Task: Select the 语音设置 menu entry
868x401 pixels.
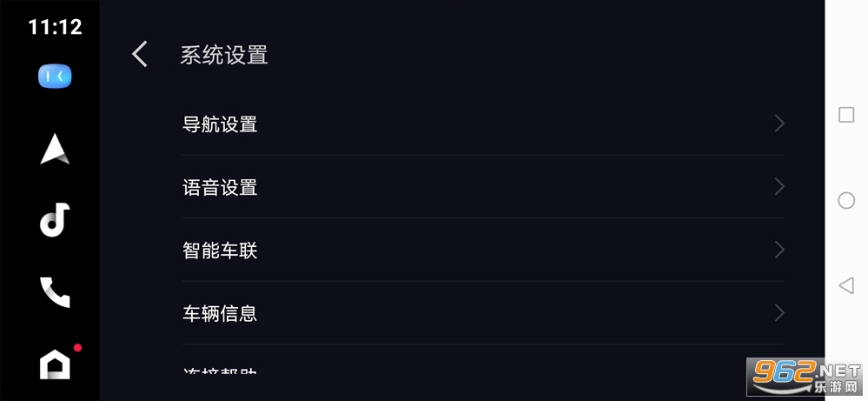Action: point(220,188)
